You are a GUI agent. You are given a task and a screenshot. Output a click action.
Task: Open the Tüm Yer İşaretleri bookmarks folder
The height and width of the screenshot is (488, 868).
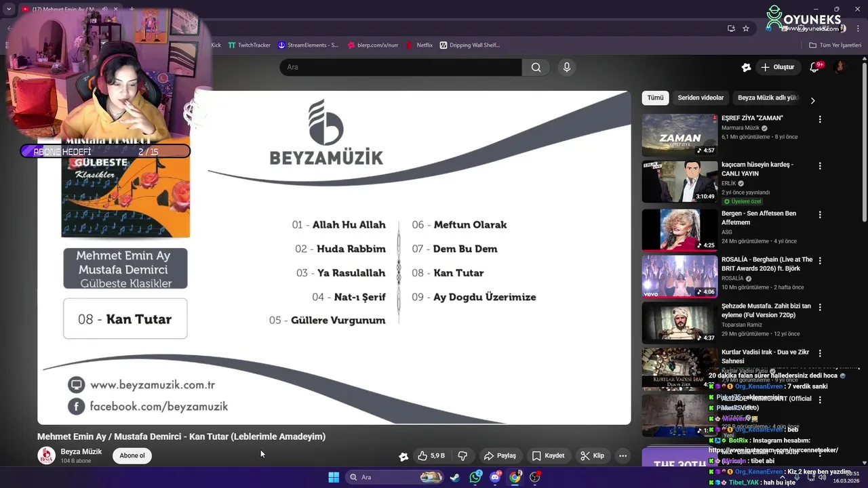[x=835, y=45]
